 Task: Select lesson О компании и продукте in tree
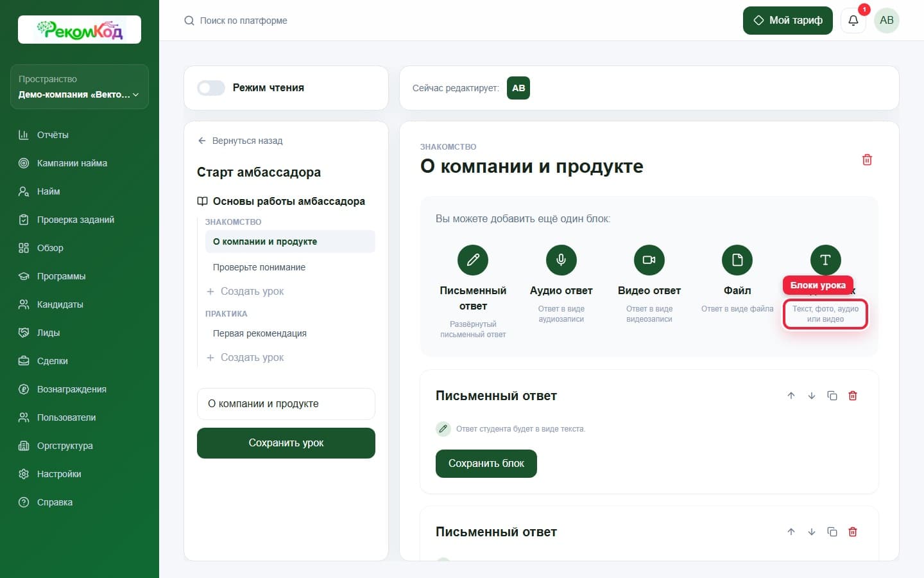(290, 241)
